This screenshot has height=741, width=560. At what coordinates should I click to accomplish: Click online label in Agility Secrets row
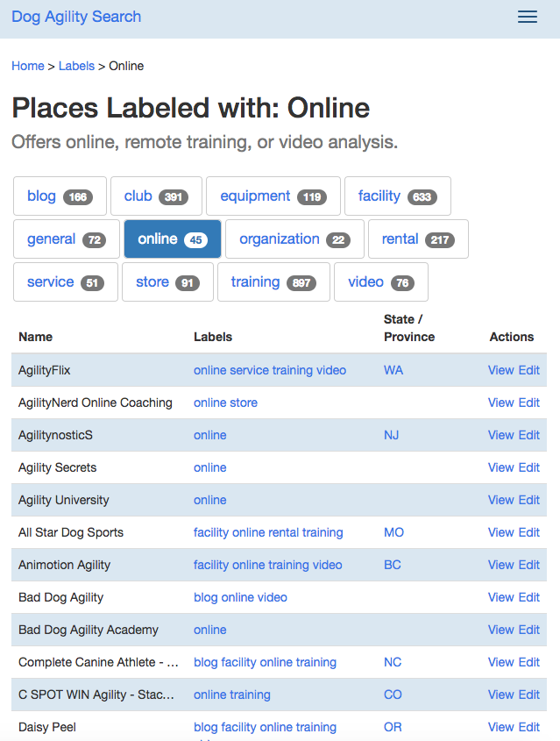coord(210,468)
